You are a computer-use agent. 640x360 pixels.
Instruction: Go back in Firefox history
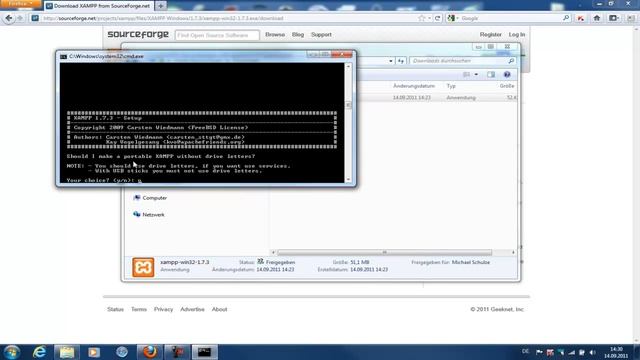click(9, 18)
